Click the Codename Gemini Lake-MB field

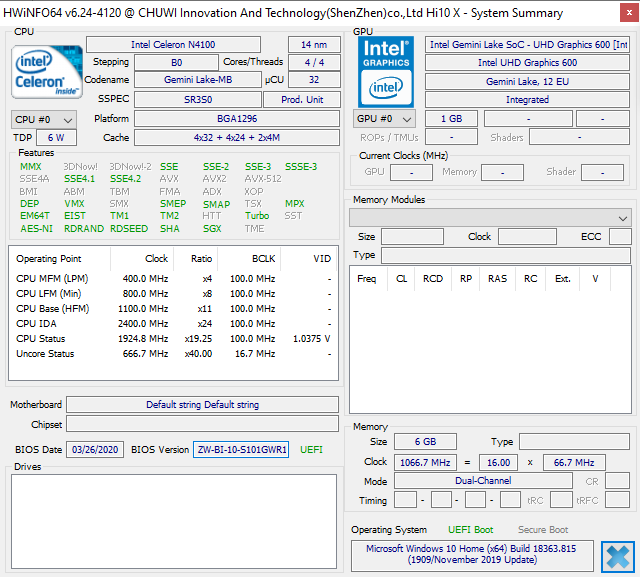pos(198,80)
